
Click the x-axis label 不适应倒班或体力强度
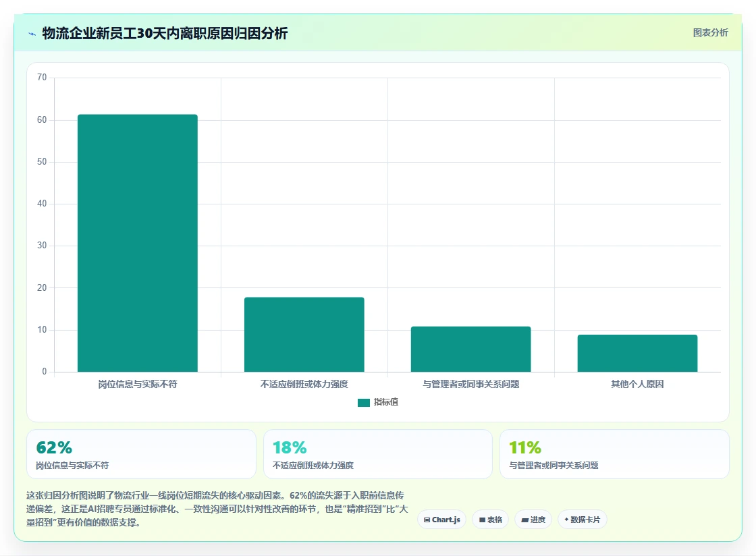(304, 384)
